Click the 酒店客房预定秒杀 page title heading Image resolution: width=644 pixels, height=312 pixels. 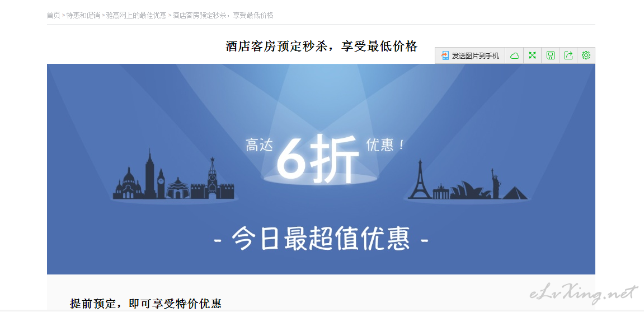(321, 46)
